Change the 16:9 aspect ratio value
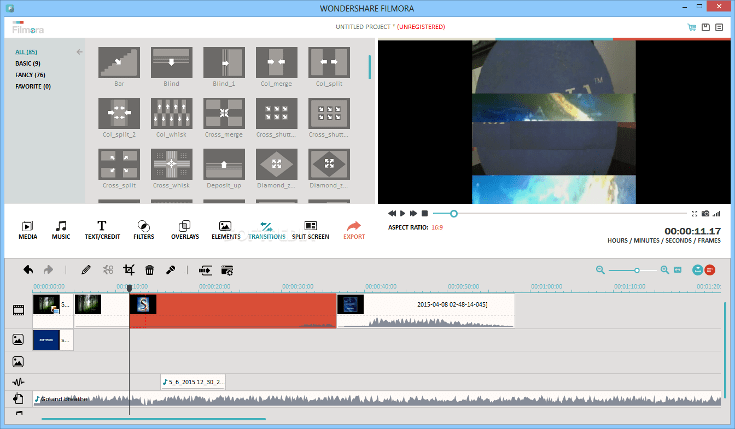 coord(437,227)
